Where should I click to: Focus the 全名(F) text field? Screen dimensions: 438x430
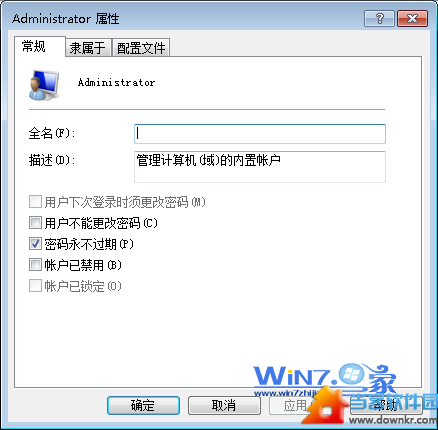[260, 134]
